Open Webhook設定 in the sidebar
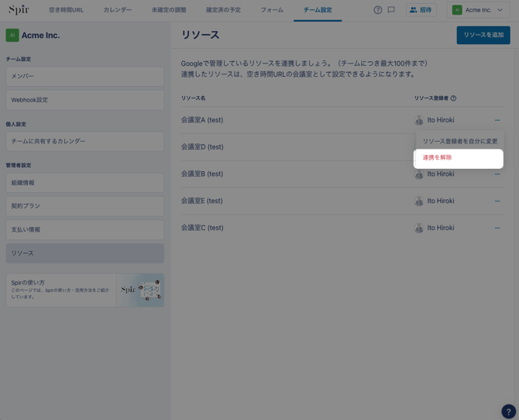519x420 pixels. click(x=84, y=100)
